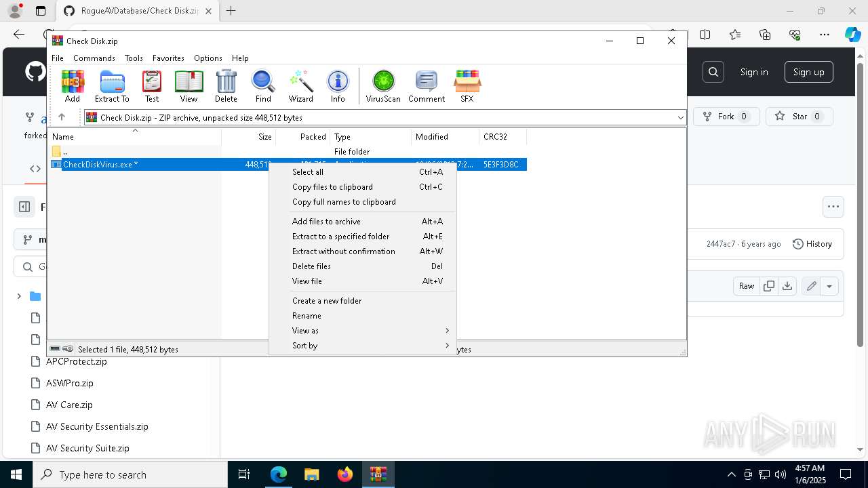
Task: Click the Delete trash bin icon
Action: (226, 86)
